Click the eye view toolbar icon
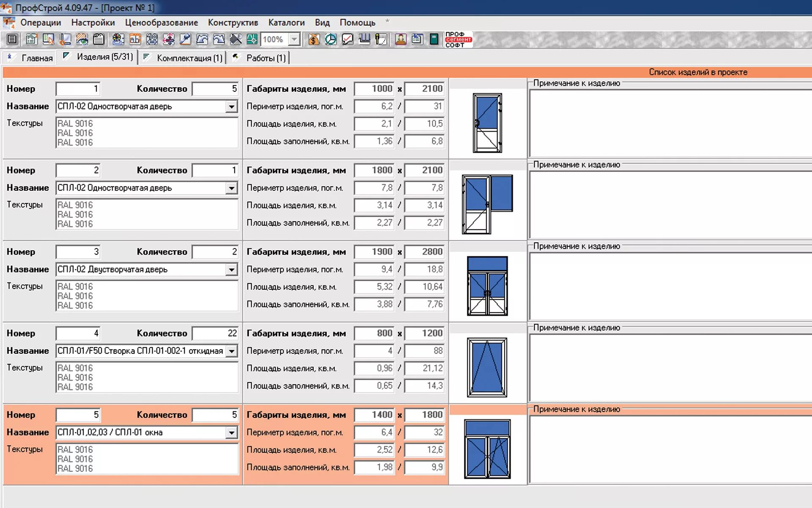Viewport: 812px width, 508px height. tap(82, 39)
